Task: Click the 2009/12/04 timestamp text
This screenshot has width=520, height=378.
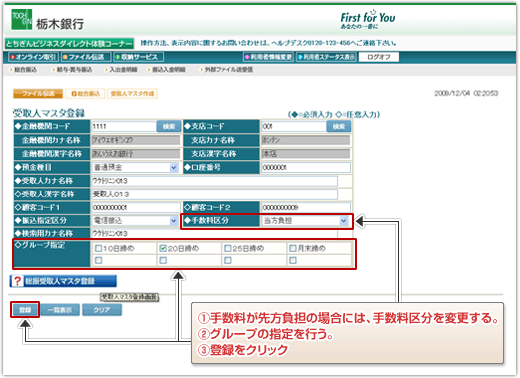Action: (x=466, y=93)
